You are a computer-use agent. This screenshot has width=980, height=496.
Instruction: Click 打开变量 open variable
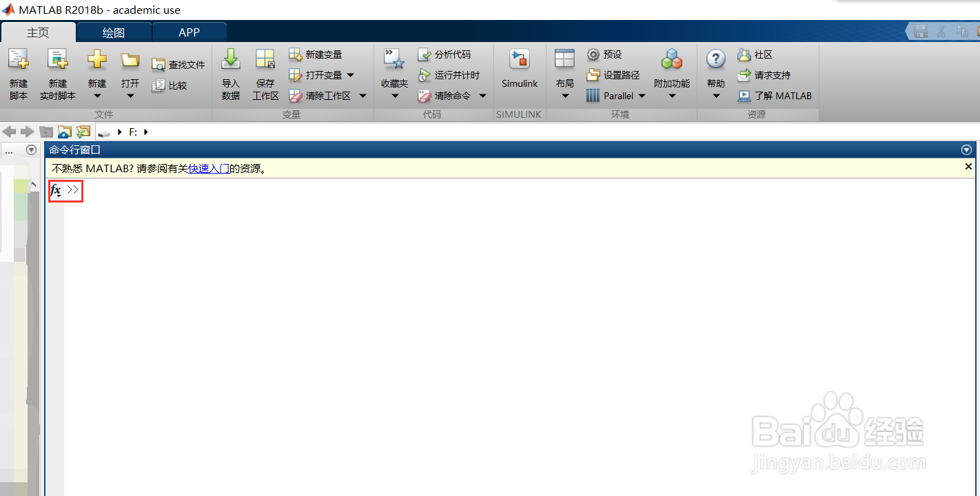click(316, 75)
